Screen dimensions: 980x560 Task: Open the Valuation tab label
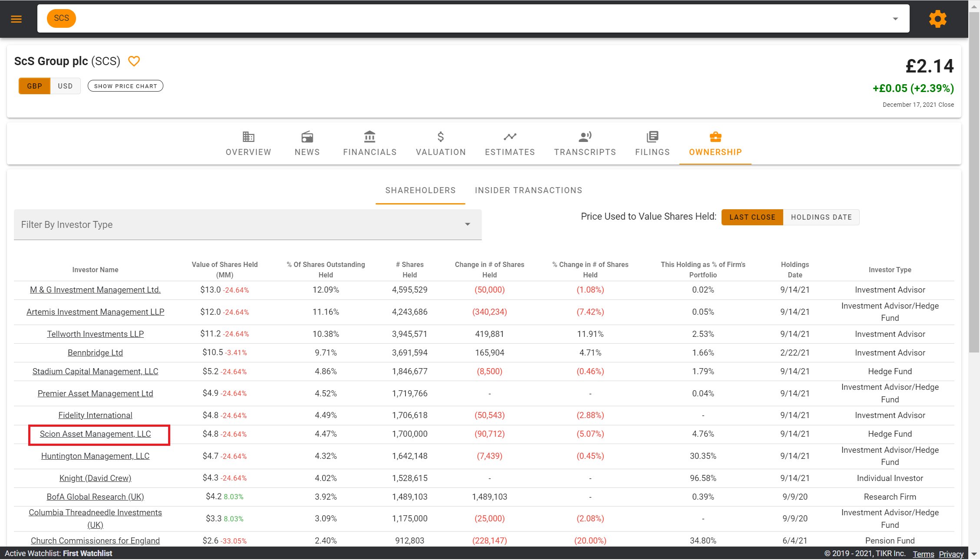(440, 152)
